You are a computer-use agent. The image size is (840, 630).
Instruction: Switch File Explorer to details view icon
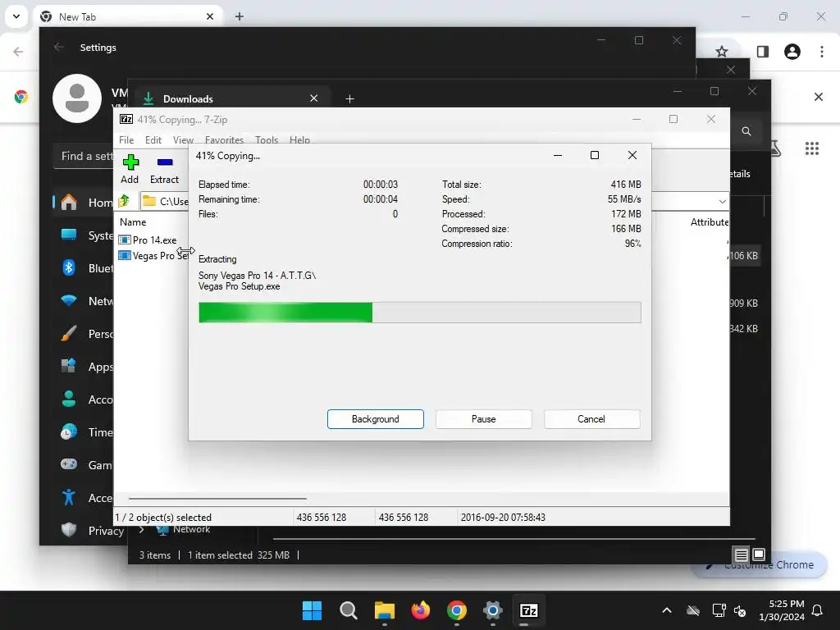(741, 555)
